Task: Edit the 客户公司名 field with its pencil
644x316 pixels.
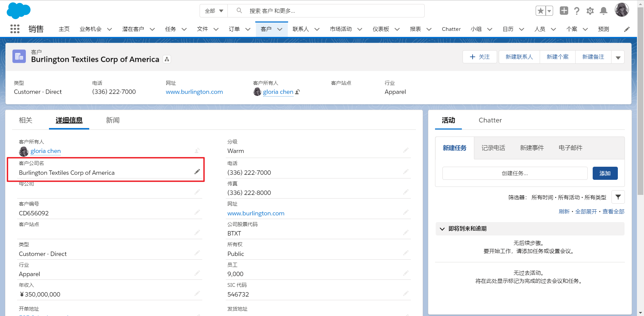Action: click(x=197, y=171)
